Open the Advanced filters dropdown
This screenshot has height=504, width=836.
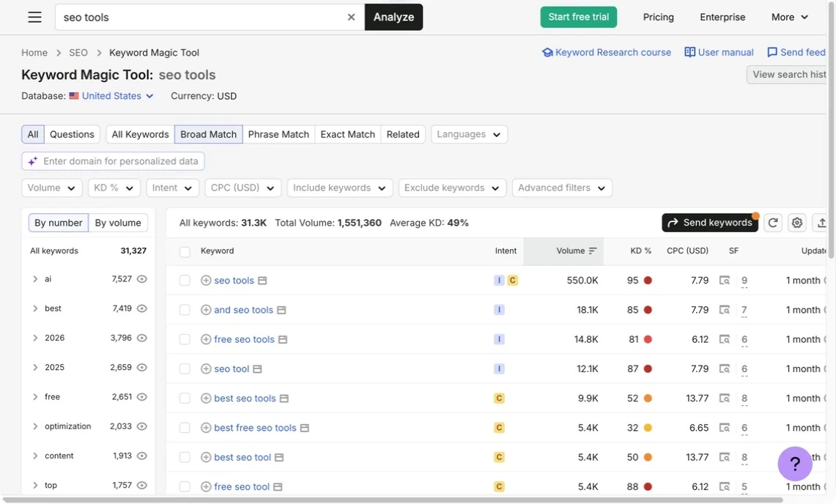562,188
